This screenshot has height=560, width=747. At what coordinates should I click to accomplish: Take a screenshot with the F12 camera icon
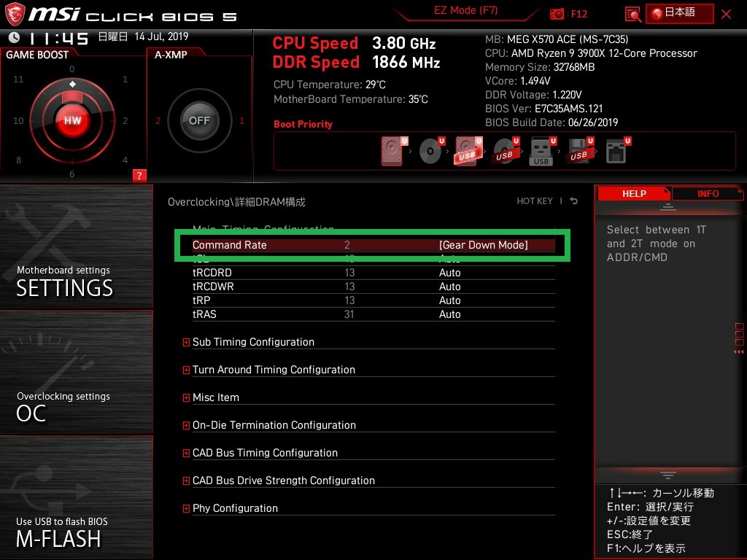point(557,14)
